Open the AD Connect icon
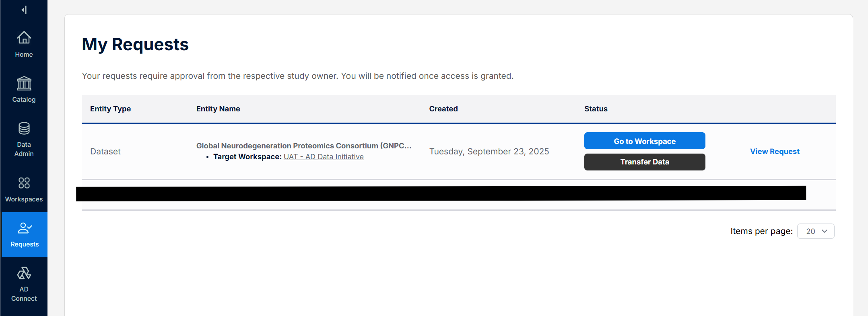Viewport: 868px width, 316px height. [24, 273]
